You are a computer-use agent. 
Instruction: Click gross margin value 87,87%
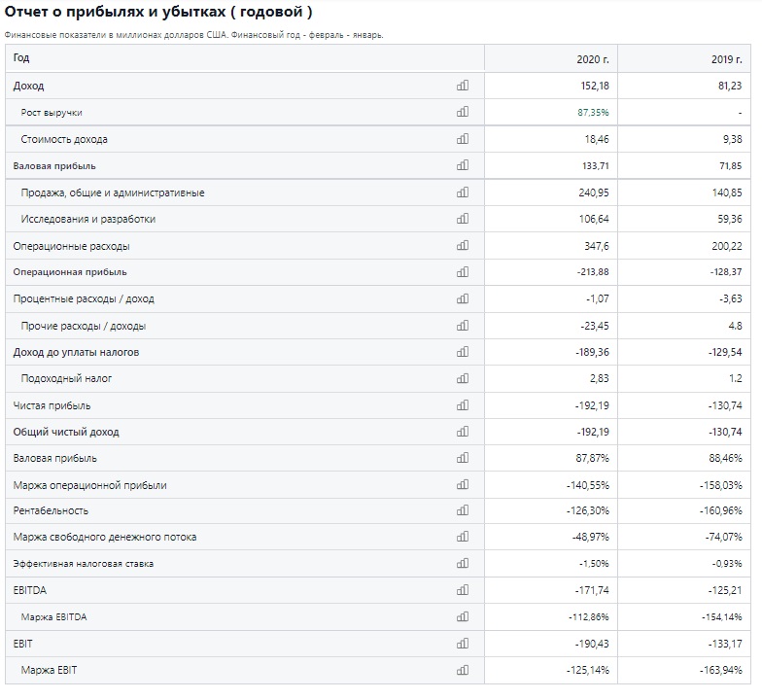tap(593, 458)
